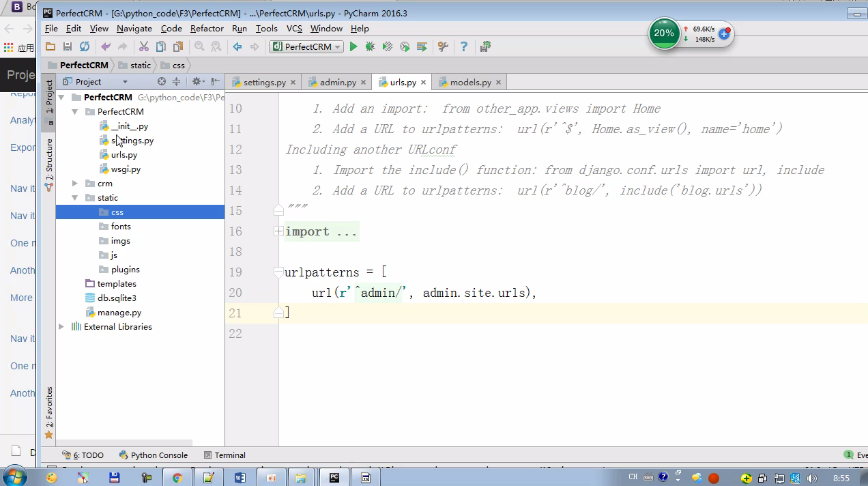Click the Debug bug icon
Screen dimensions: 868x486
pos(370,46)
